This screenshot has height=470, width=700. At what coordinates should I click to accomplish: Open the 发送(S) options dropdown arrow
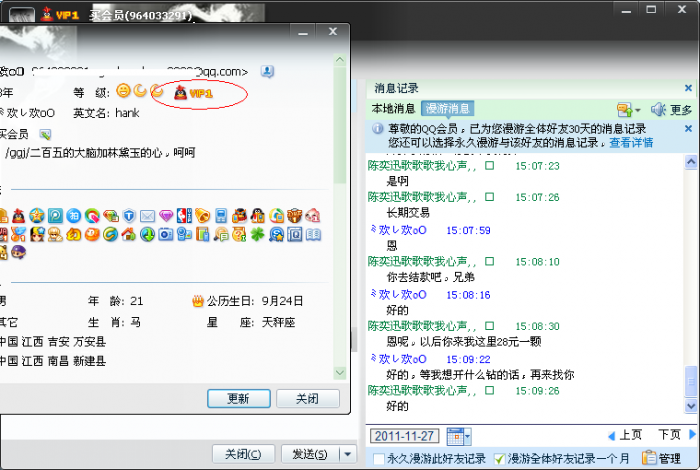(348, 454)
